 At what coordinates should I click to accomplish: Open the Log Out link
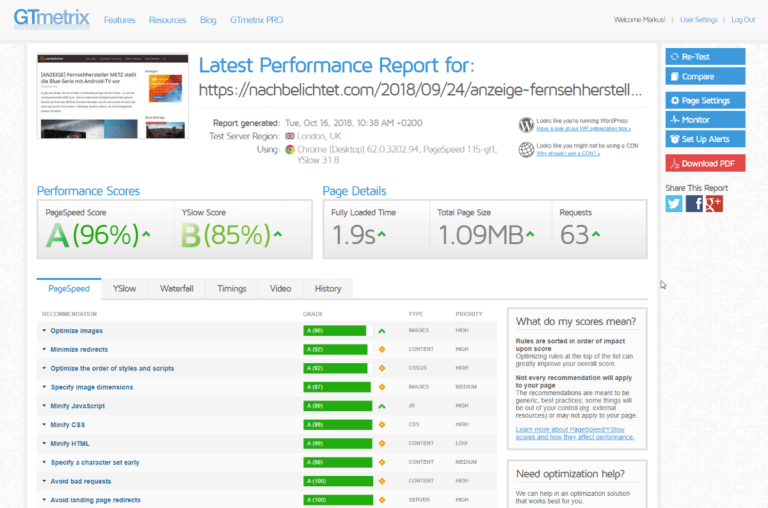[743, 20]
